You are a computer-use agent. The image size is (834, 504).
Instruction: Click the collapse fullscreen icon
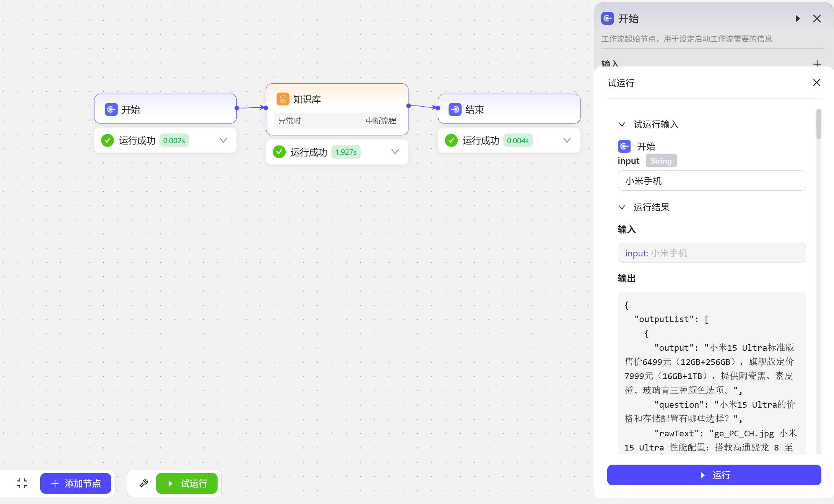point(22,483)
